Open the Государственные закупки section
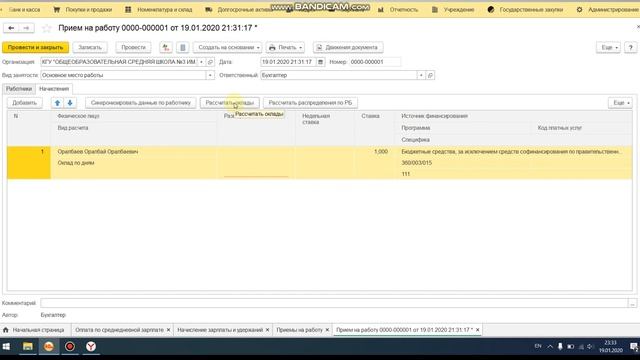 [x=525, y=9]
